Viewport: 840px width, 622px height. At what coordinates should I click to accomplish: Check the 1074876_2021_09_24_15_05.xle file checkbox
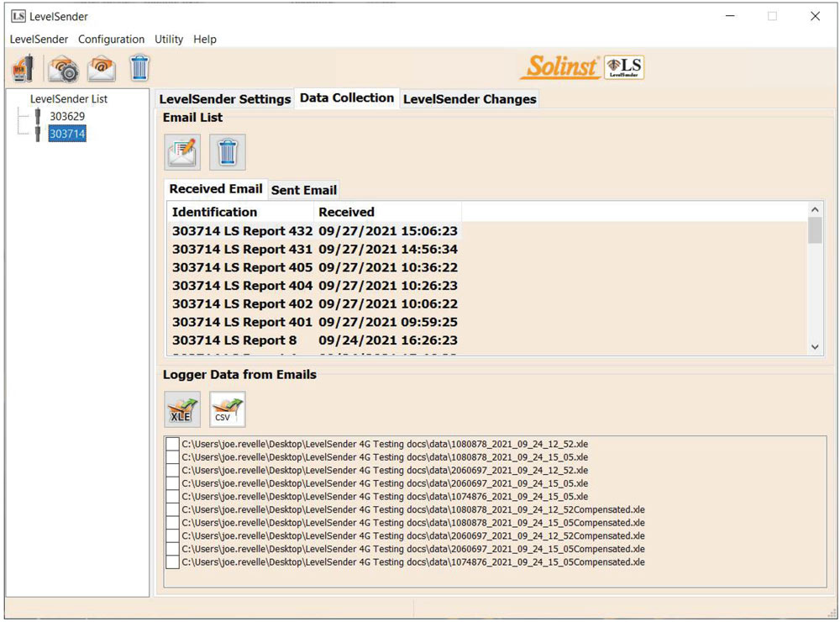click(172, 496)
